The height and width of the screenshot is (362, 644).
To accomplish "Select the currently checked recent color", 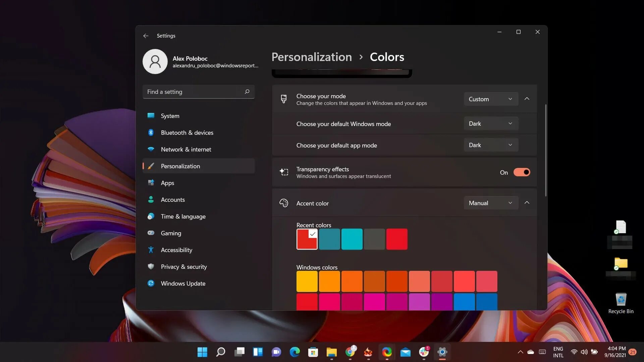I will tap(307, 239).
